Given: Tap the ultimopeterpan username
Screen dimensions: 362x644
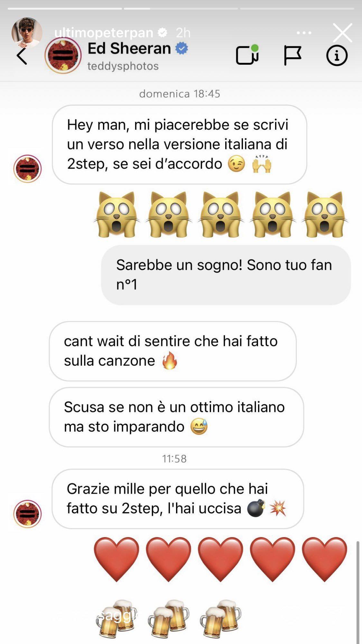Looking at the screenshot, I should click(104, 33).
